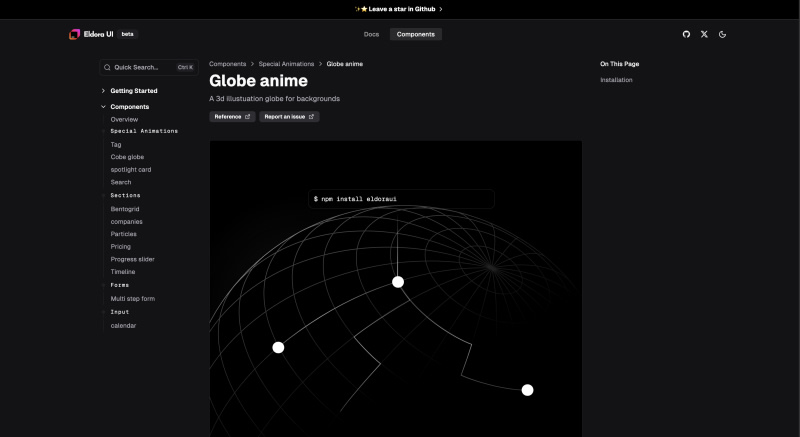This screenshot has height=437, width=800.
Task: Toggle dark mode with moon icon
Action: point(722,34)
